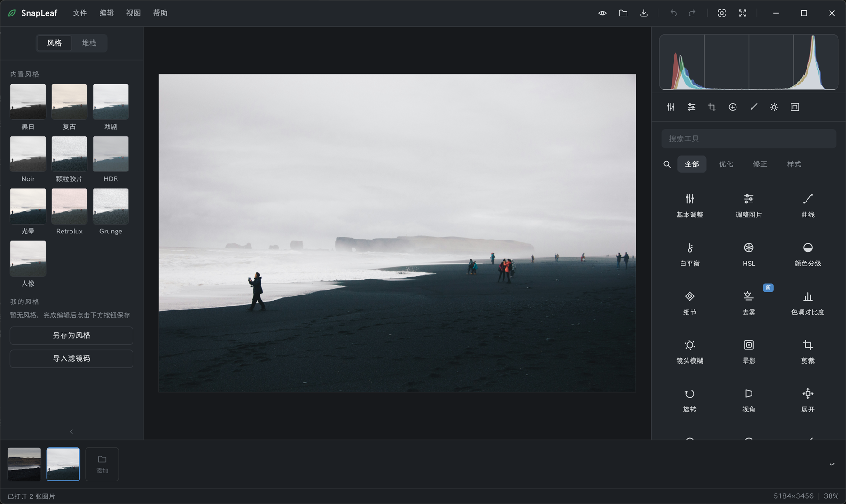
Task: Open the 去雾 dehaze tool
Action: 749,303
